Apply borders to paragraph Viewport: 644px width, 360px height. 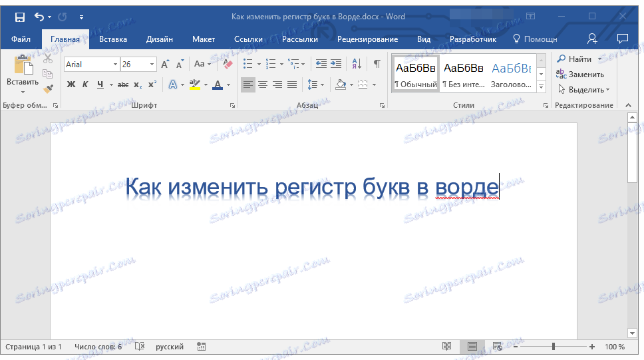click(363, 85)
